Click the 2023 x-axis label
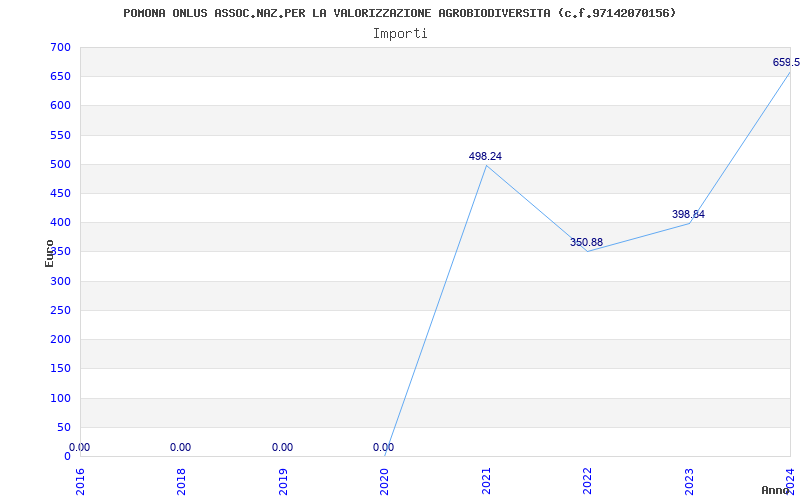 (x=689, y=482)
